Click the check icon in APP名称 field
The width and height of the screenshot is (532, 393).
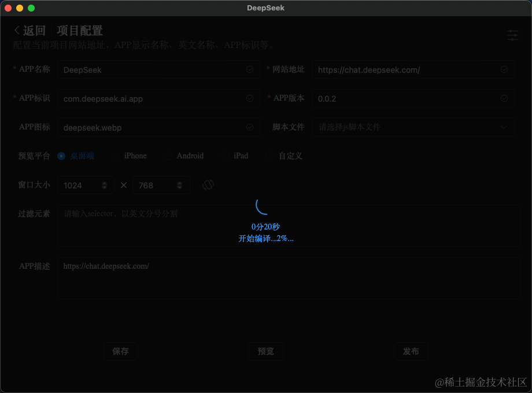point(250,69)
